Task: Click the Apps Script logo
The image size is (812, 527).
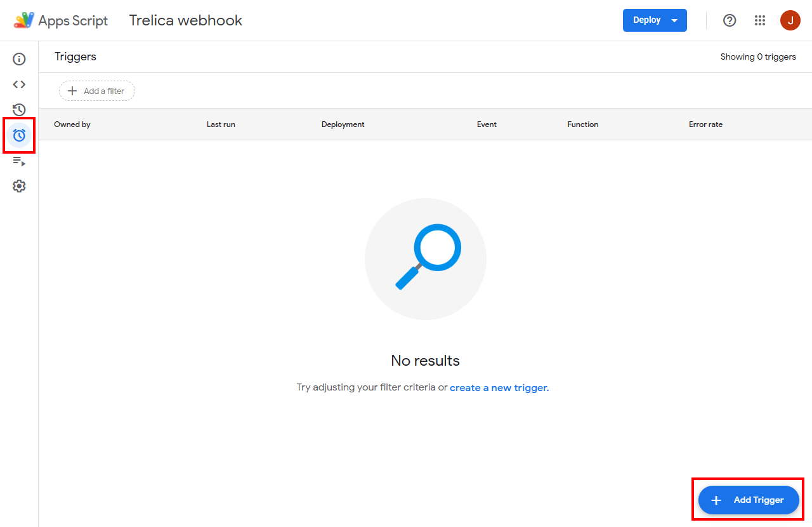Action: [x=24, y=20]
